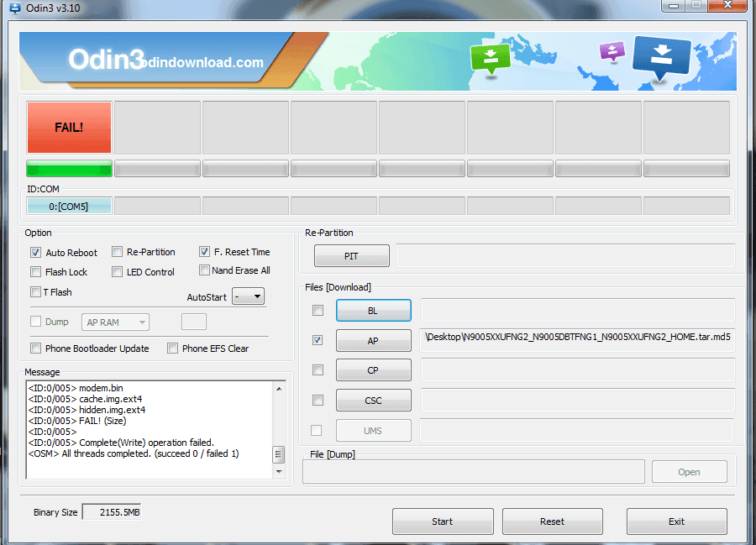The height and width of the screenshot is (545, 756).
Task: Click the Start button
Action: 443,521
